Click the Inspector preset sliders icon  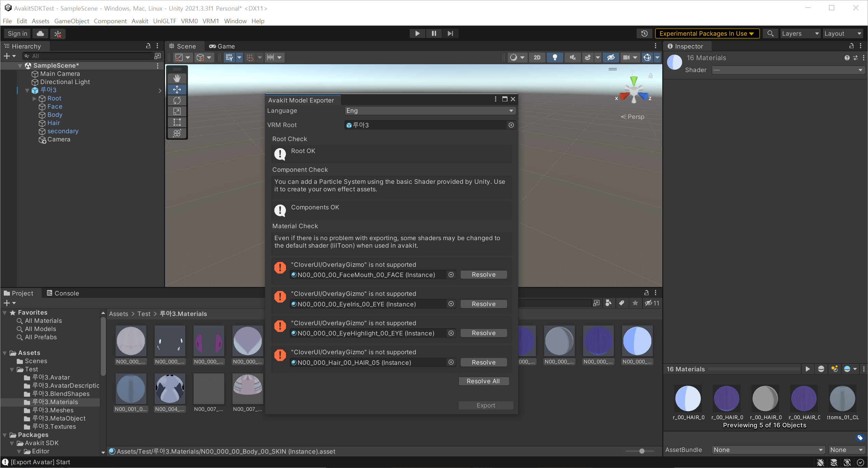pos(855,58)
